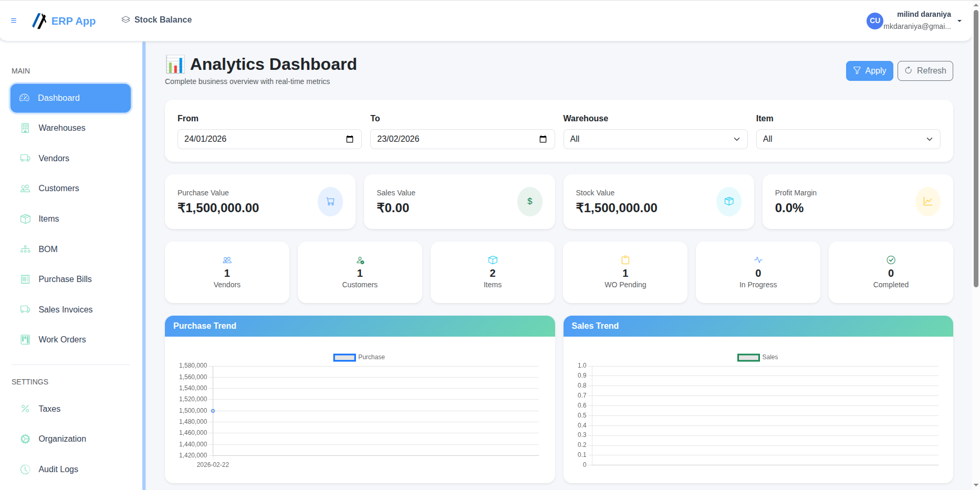Image resolution: width=980 pixels, height=490 pixels.
Task: Open the From date picker calendar
Action: (x=350, y=139)
